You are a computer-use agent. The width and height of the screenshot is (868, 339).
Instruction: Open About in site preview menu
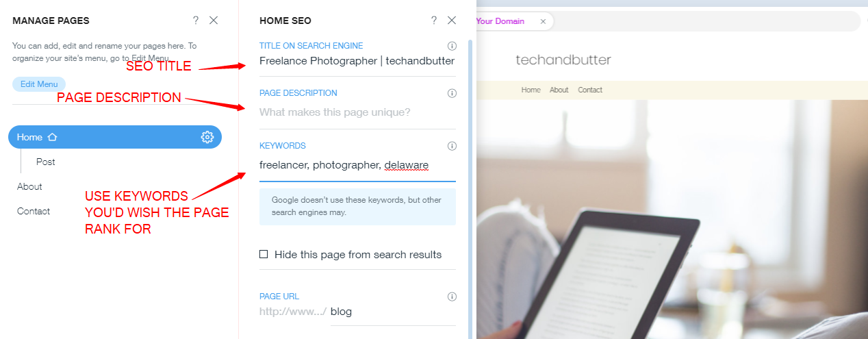(x=559, y=90)
